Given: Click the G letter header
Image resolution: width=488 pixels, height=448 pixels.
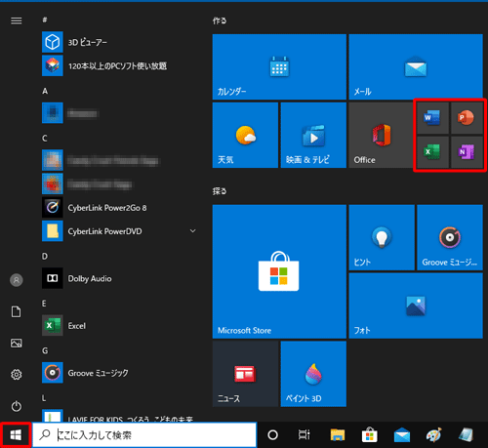Looking at the screenshot, I should click(45, 350).
